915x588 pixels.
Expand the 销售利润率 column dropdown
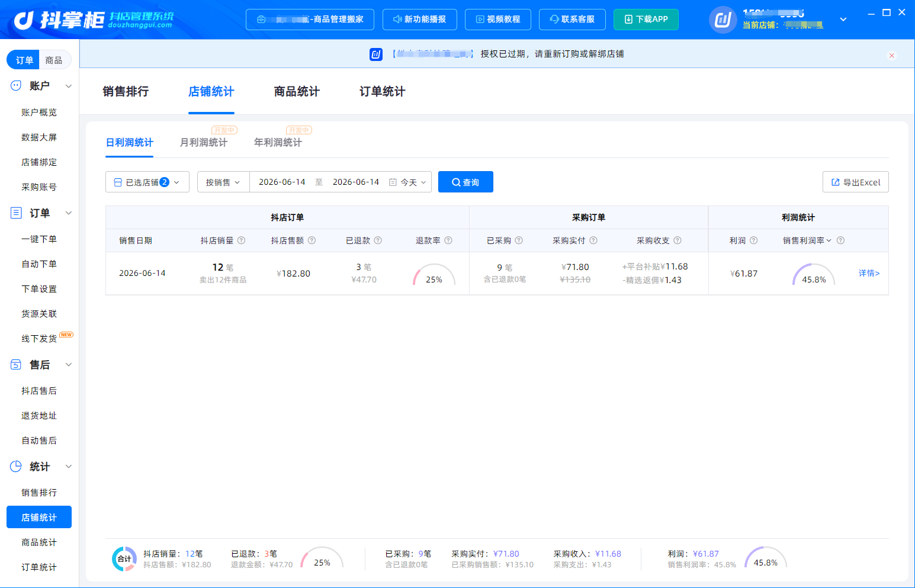829,240
